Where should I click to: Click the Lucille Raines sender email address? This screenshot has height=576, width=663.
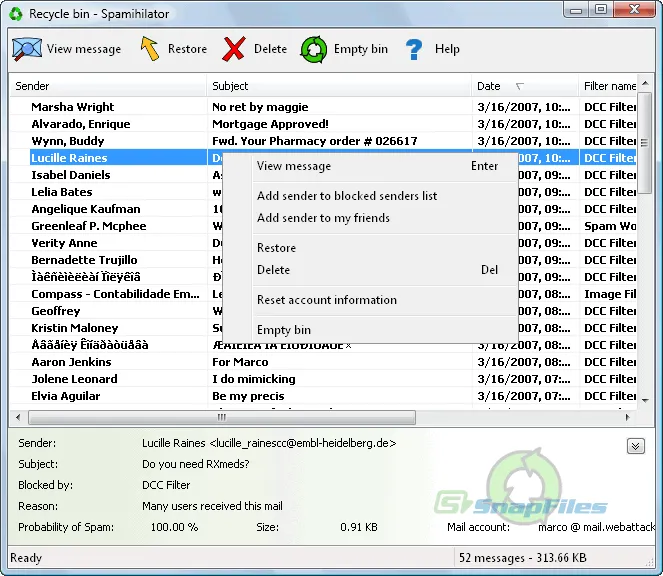pos(303,443)
